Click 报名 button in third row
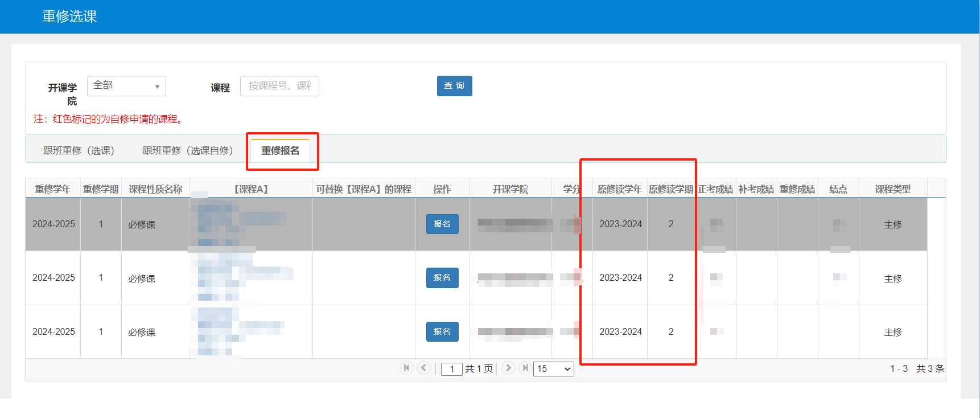Screen dimensions: 980x418 tap(442, 331)
